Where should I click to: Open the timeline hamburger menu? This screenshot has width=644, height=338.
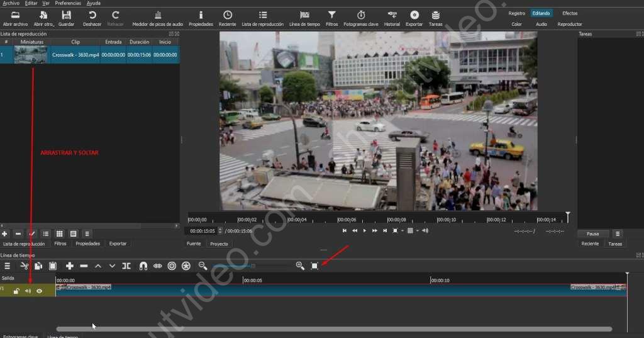[x=7, y=266]
